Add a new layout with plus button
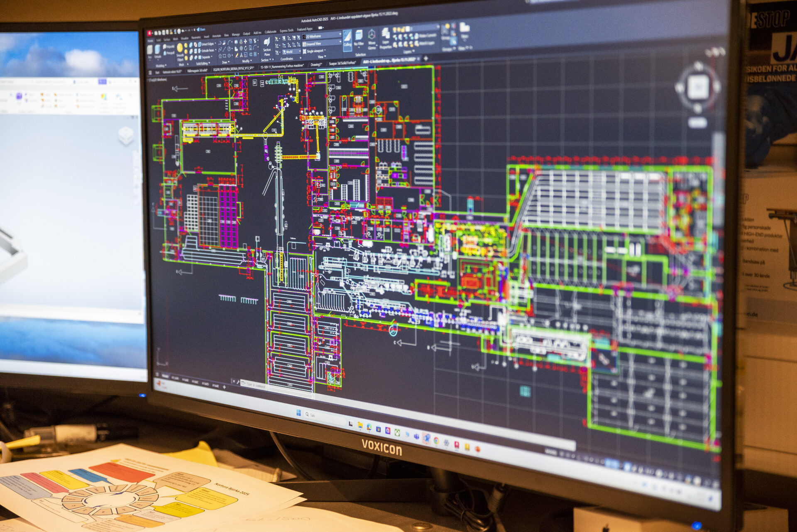Screen dimensions: 797x532 coord(224,387)
